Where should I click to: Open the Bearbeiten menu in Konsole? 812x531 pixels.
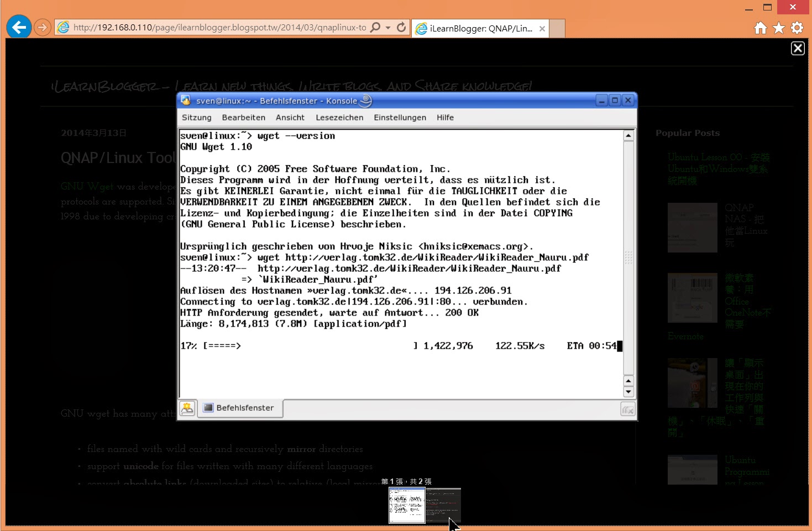pyautogui.click(x=244, y=117)
